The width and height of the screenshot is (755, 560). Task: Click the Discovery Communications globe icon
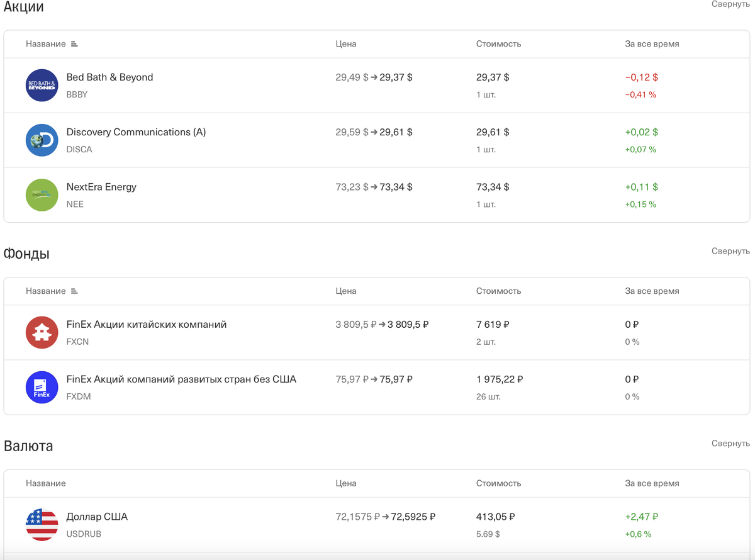point(42,140)
